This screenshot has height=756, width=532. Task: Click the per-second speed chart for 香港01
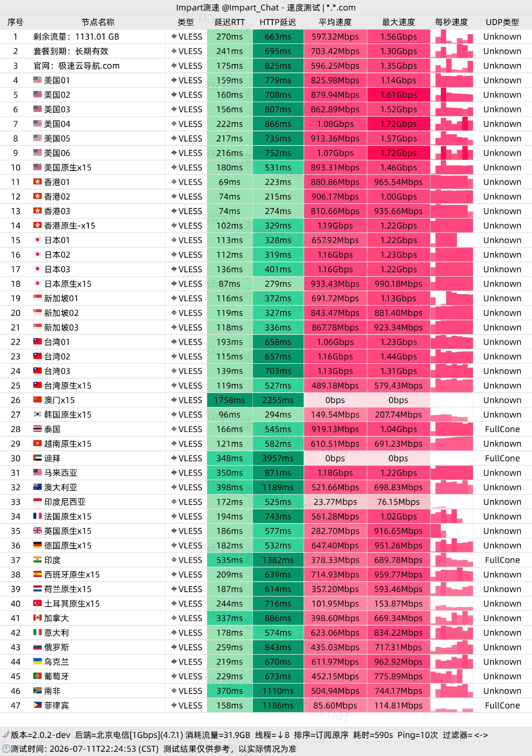[x=452, y=182]
